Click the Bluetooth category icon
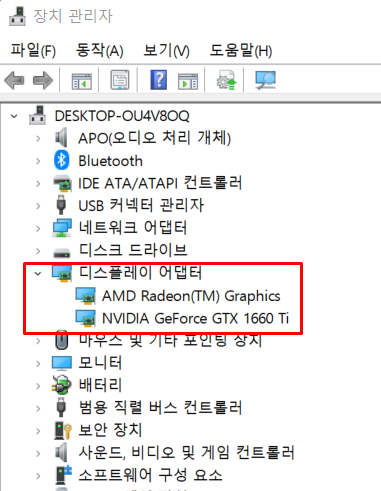The height and width of the screenshot is (491, 381). 62,160
